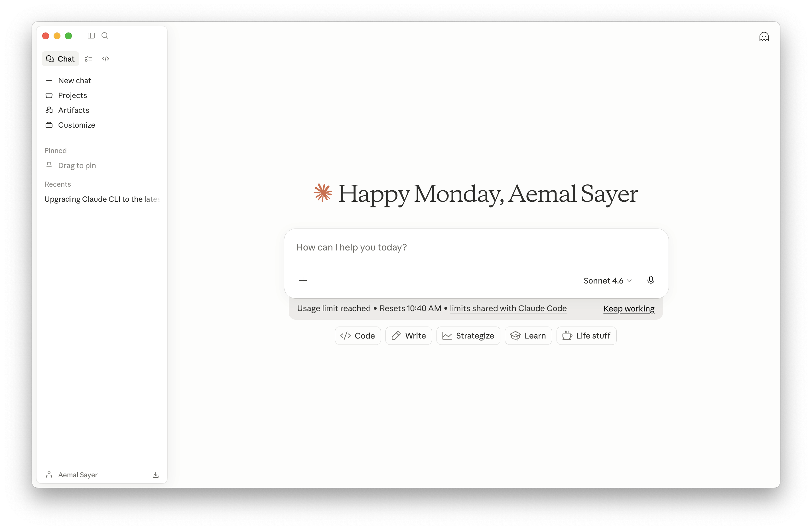This screenshot has width=812, height=530.
Task: Choose the Strategize suggestion chip
Action: [x=468, y=336]
